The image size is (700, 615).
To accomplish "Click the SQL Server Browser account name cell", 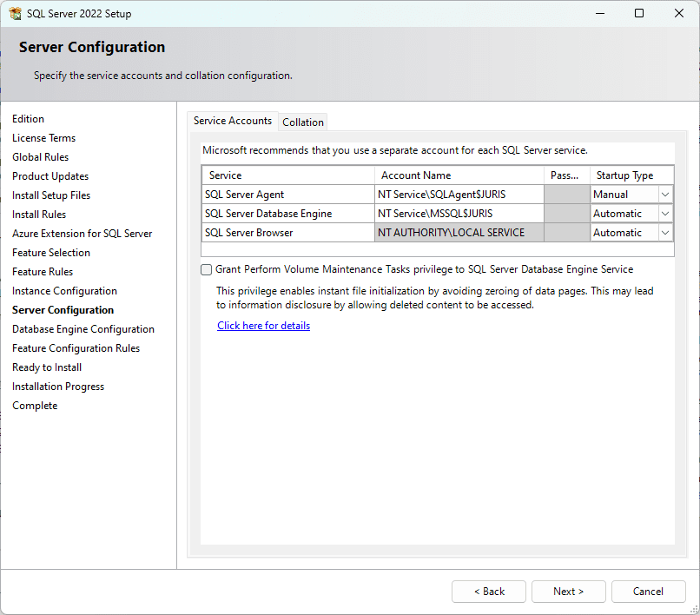I will click(x=460, y=232).
